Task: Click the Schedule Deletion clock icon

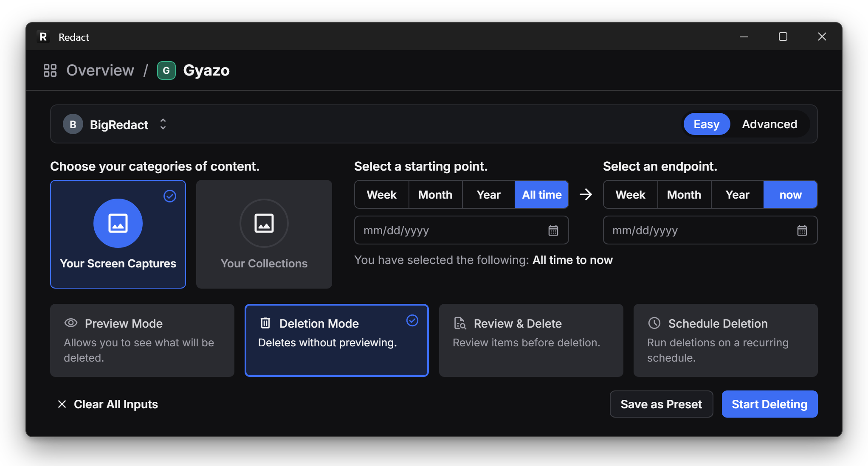Action: coord(654,323)
